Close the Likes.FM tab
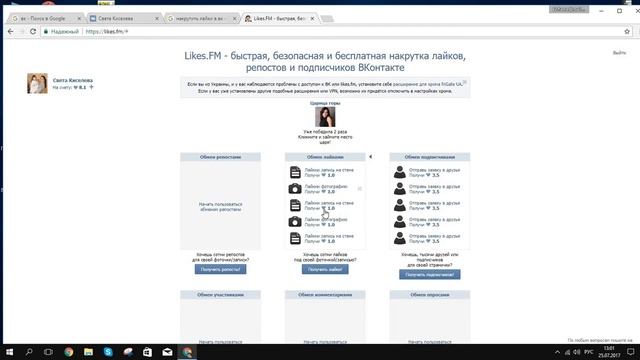This screenshot has height=360, width=640. (312, 18)
